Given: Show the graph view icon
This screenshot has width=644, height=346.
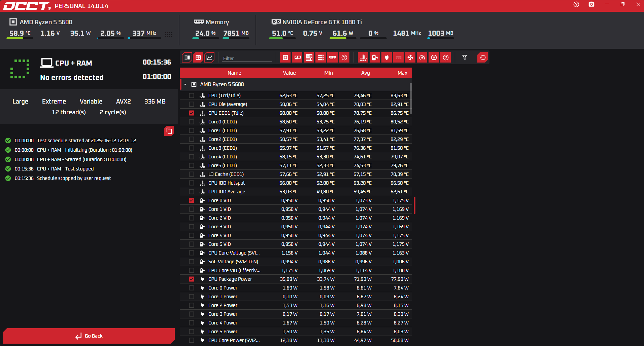Looking at the screenshot, I should [x=209, y=57].
